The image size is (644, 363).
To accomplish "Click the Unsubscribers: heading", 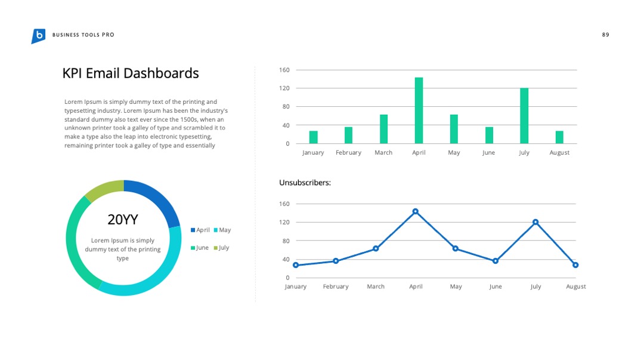I will point(305,183).
